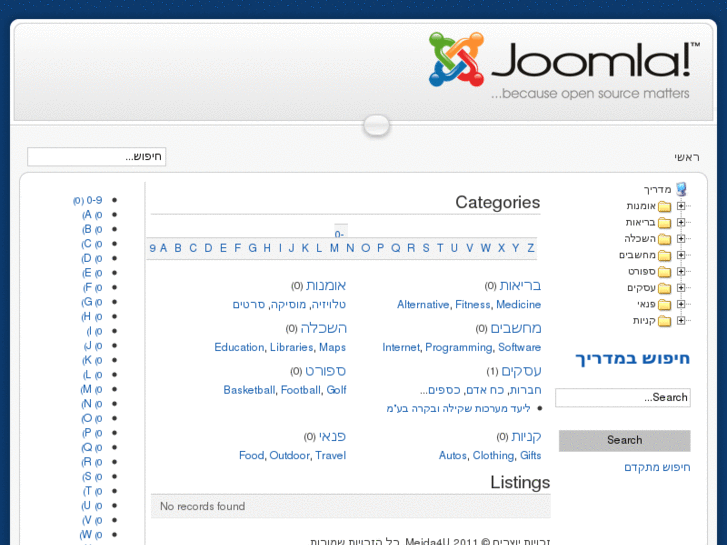The height and width of the screenshot is (545, 727).
Task: Select the 0-9 entry in alphabet bar
Action: click(x=340, y=234)
